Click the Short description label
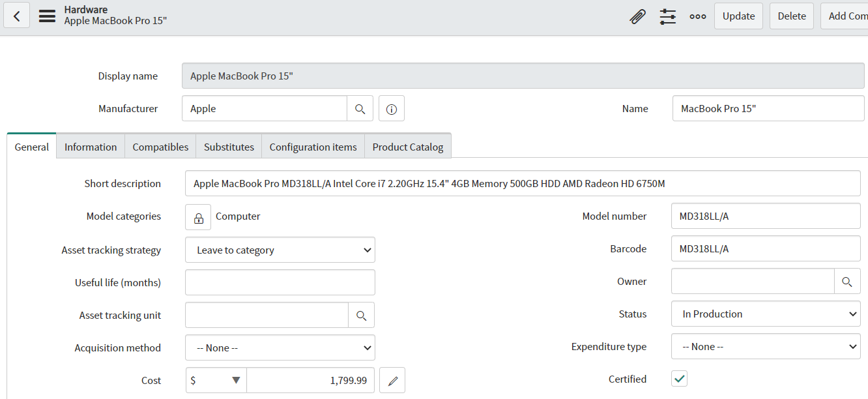The width and height of the screenshot is (868, 399). pyautogui.click(x=123, y=183)
